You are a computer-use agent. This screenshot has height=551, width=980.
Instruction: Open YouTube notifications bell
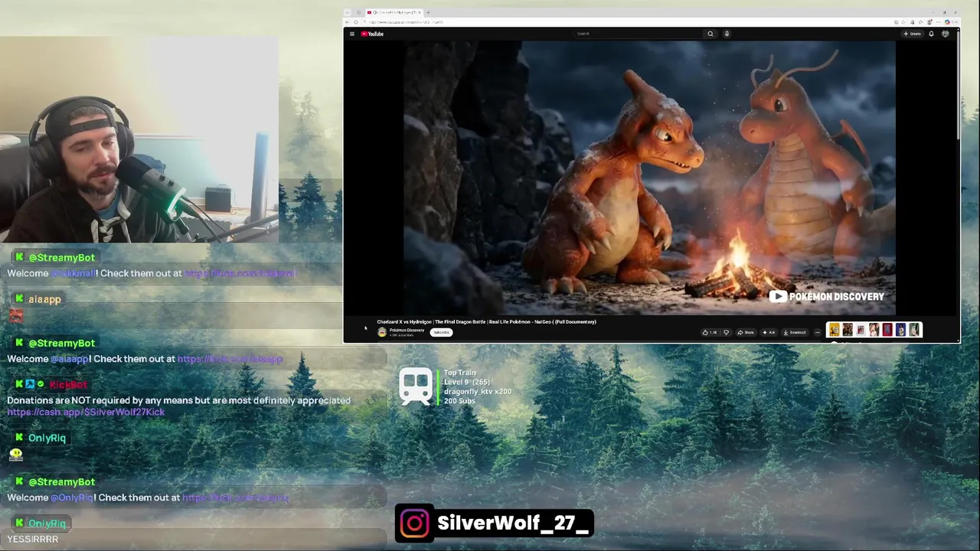click(931, 34)
